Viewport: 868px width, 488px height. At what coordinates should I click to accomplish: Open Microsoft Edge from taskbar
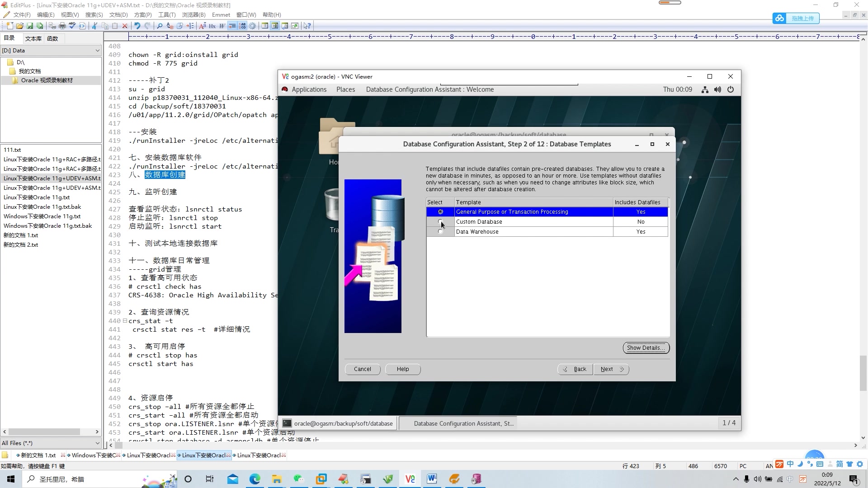coord(255,479)
